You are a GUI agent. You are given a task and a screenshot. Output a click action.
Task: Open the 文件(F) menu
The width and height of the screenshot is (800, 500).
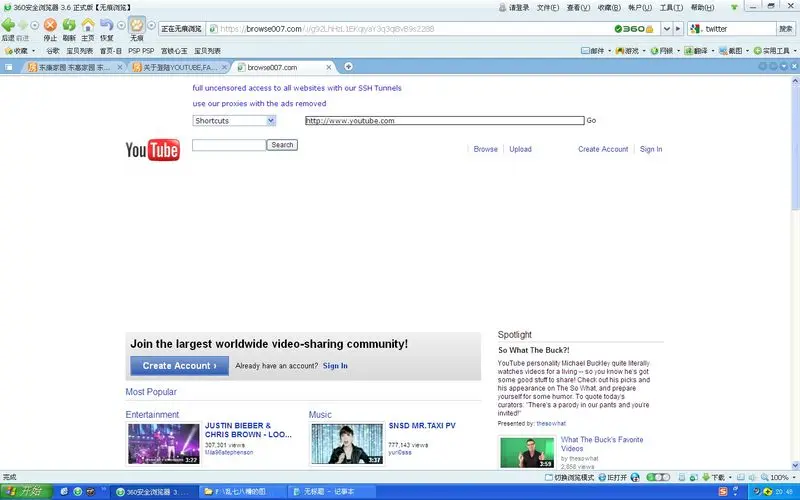(547, 7)
